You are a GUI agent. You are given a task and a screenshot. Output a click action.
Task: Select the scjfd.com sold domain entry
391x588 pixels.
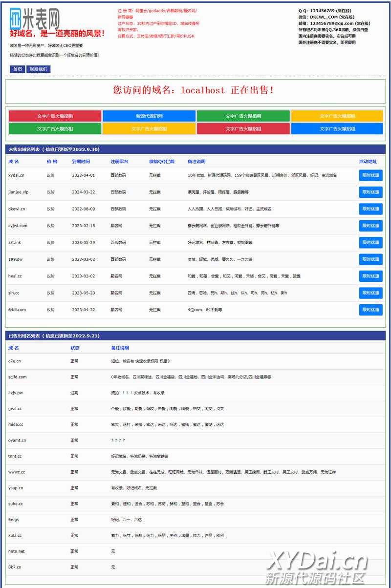point(18,377)
